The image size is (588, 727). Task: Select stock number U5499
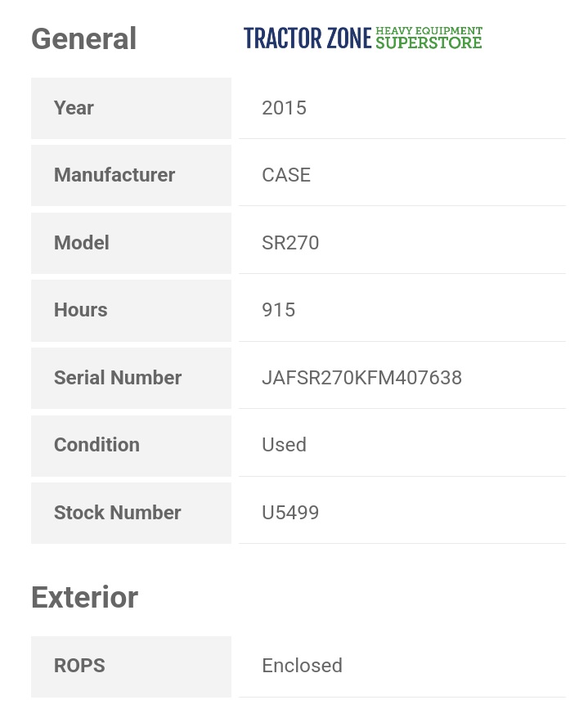point(290,513)
